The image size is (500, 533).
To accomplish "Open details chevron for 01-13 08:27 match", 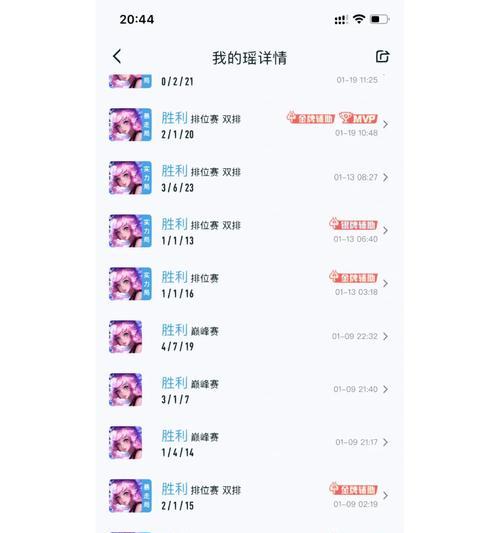I will (385, 177).
